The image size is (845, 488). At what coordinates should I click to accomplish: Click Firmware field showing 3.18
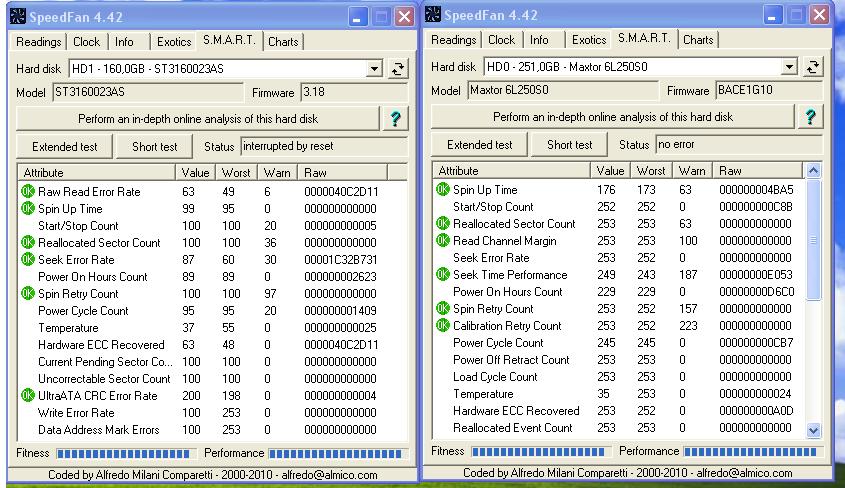pyautogui.click(x=354, y=92)
